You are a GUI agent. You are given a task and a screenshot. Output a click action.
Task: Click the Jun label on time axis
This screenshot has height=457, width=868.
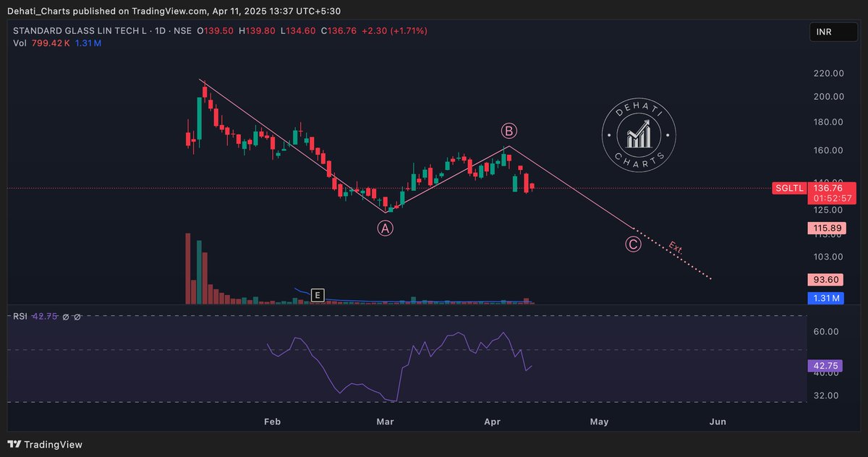pos(718,422)
